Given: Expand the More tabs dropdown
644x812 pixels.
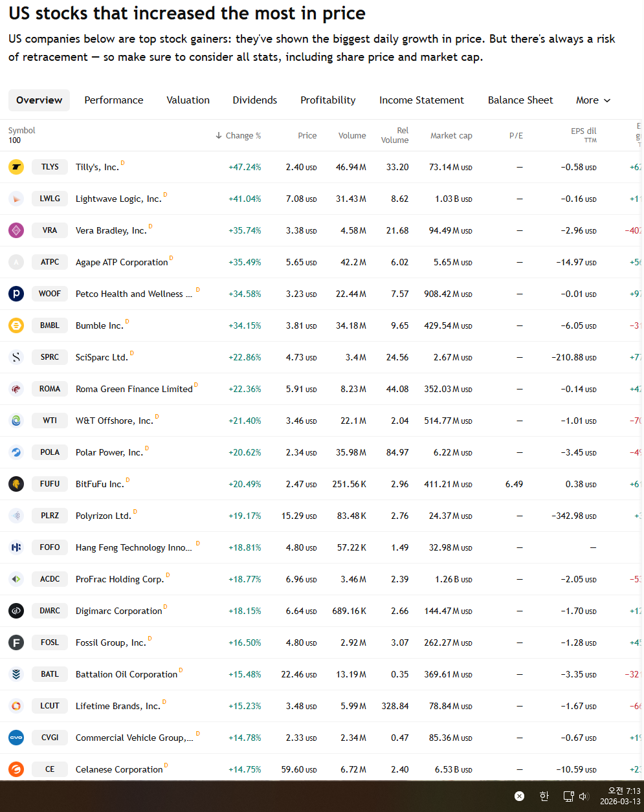Looking at the screenshot, I should (593, 100).
